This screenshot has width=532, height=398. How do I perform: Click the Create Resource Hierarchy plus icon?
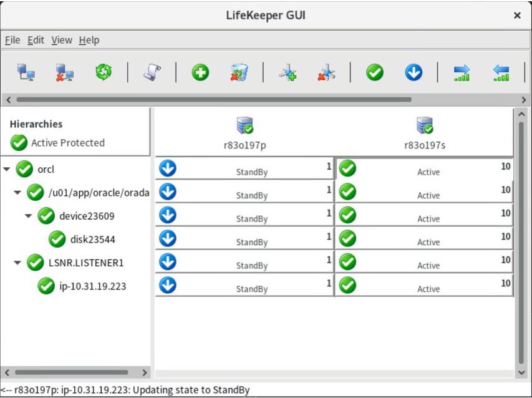point(200,72)
